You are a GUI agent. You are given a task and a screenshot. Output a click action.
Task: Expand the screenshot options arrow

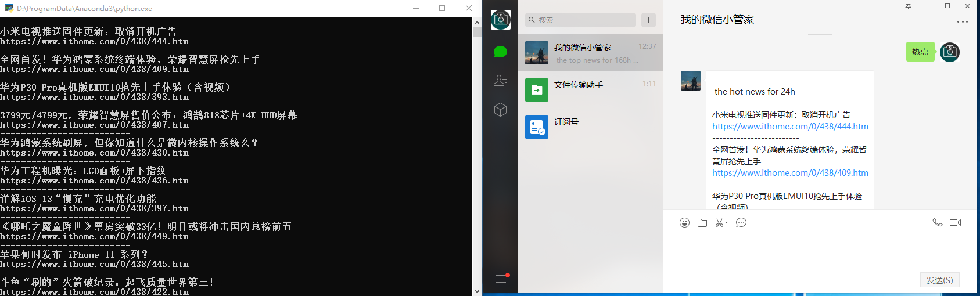click(x=726, y=223)
